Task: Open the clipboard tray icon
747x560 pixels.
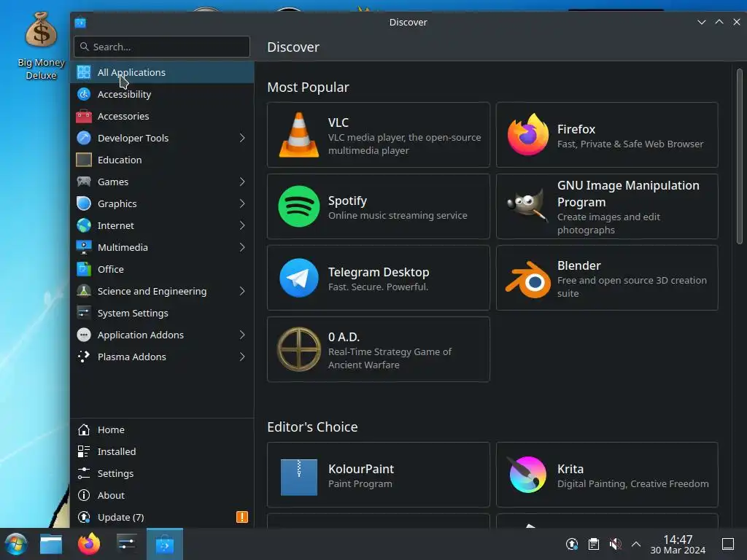Action: 594,544
